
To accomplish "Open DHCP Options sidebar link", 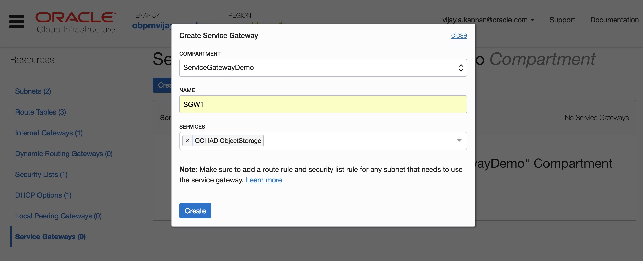I will click(43, 195).
